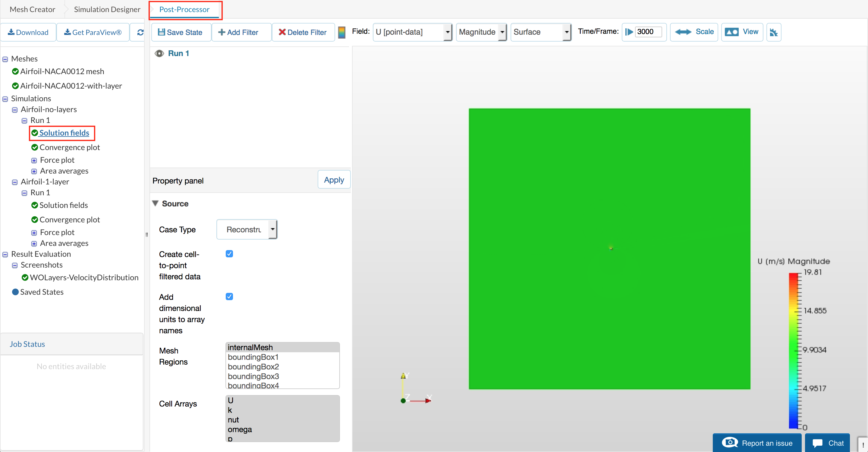Open the Simulation Designer tab
This screenshot has height=452, width=868.
107,9
